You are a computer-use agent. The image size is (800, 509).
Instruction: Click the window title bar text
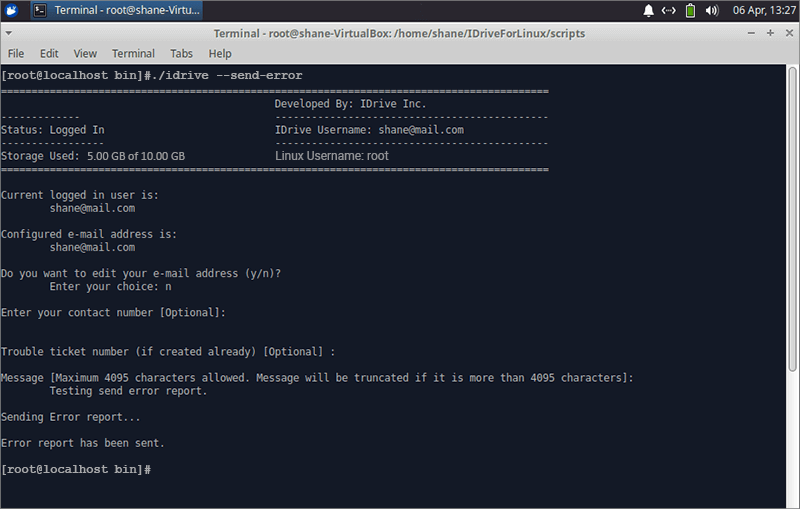point(399,33)
